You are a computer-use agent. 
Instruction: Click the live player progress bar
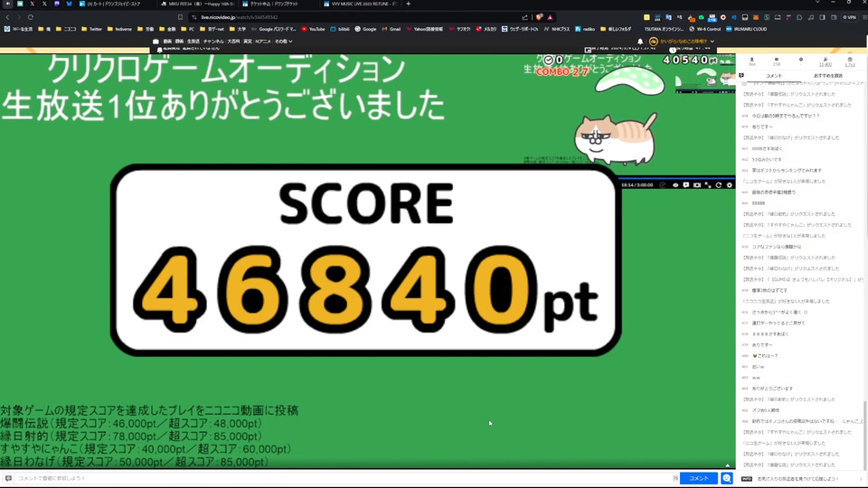click(677, 179)
